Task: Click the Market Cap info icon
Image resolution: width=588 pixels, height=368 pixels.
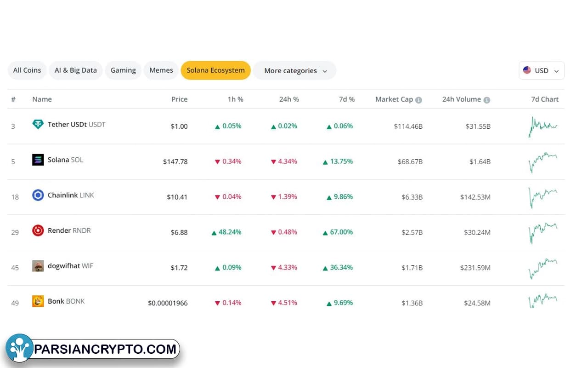Action: (418, 100)
